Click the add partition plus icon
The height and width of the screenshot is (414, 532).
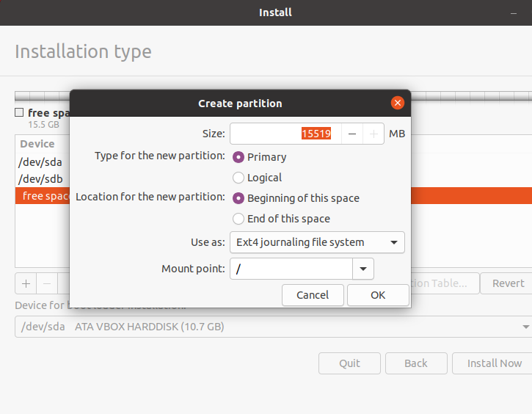pos(26,283)
